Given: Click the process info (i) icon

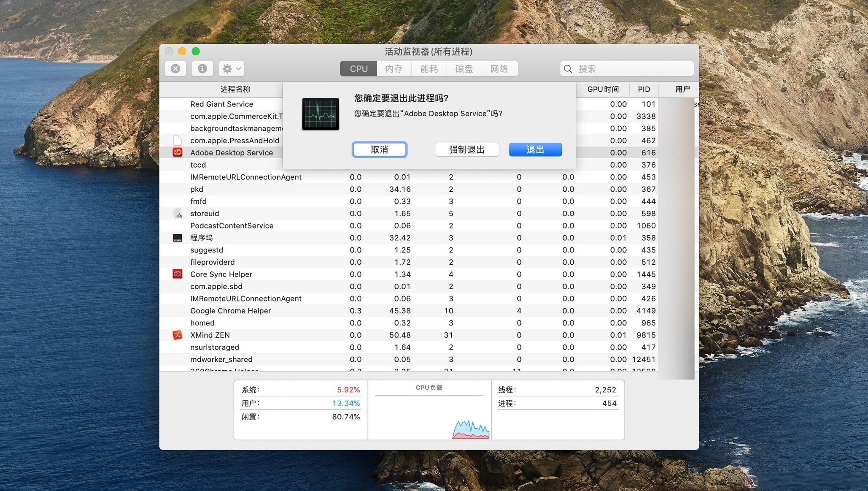Looking at the screenshot, I should [x=202, y=68].
